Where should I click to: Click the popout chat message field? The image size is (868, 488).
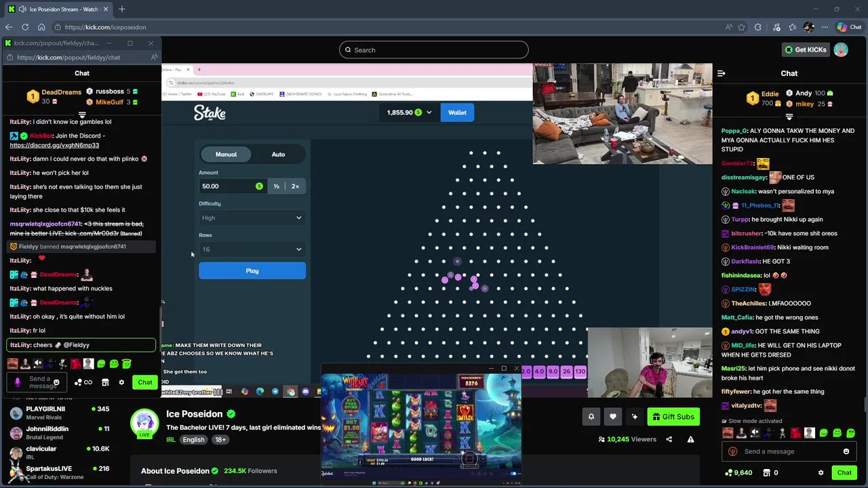point(36,382)
